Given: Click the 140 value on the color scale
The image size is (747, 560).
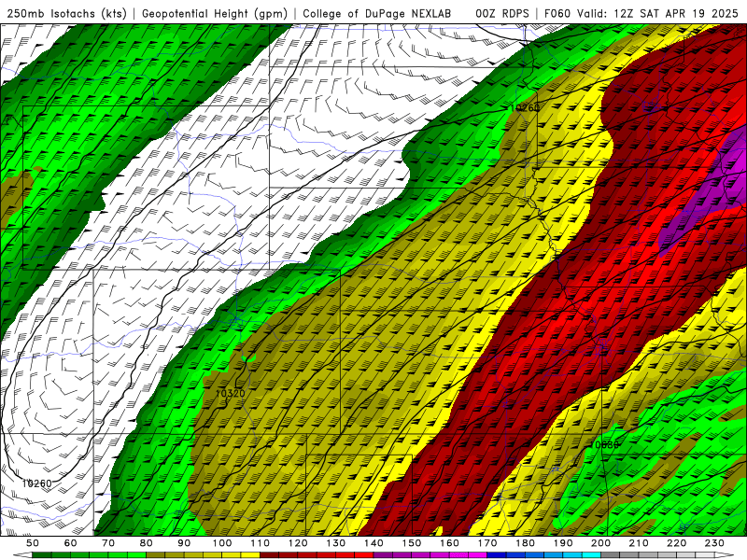Looking at the screenshot, I should pos(373,543).
